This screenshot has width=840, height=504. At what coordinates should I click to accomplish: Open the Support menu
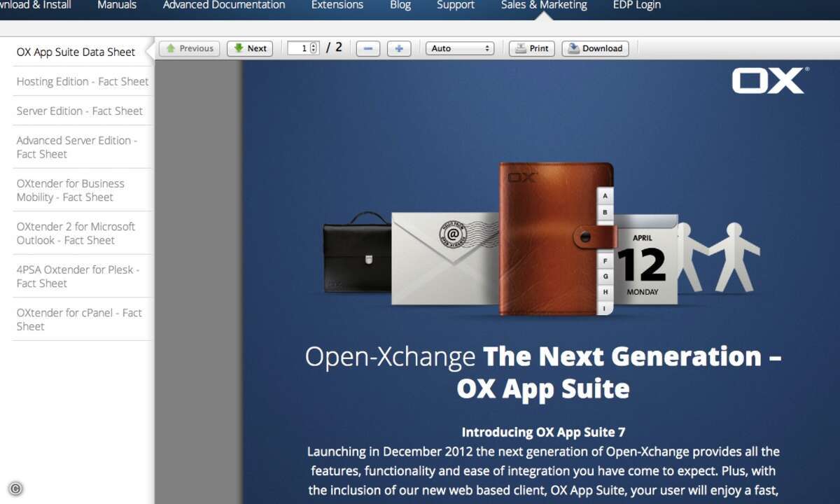coord(456,6)
